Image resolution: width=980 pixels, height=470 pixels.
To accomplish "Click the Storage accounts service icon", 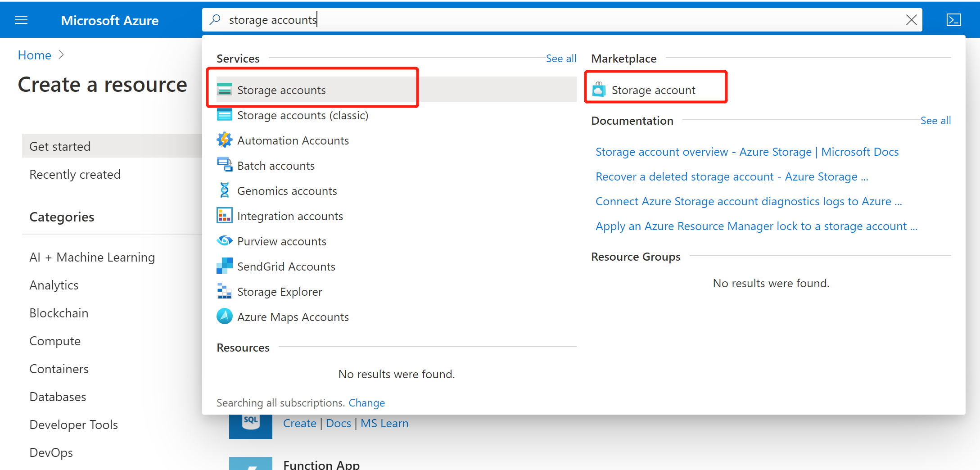I will click(224, 90).
